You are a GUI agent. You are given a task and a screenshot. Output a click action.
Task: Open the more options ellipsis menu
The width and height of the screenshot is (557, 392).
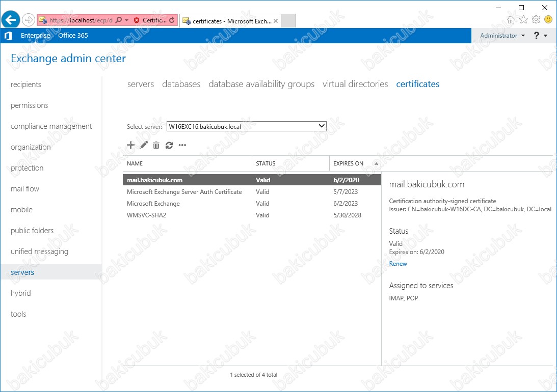182,145
